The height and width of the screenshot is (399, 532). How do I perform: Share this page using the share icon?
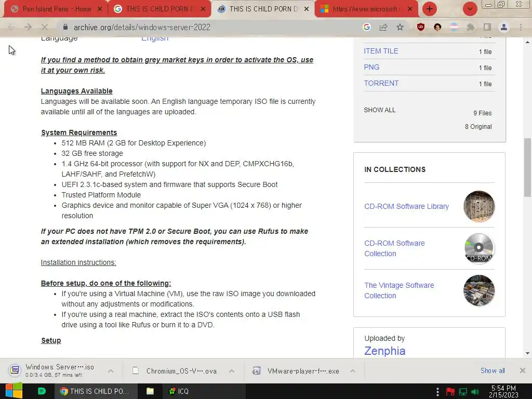[383, 27]
